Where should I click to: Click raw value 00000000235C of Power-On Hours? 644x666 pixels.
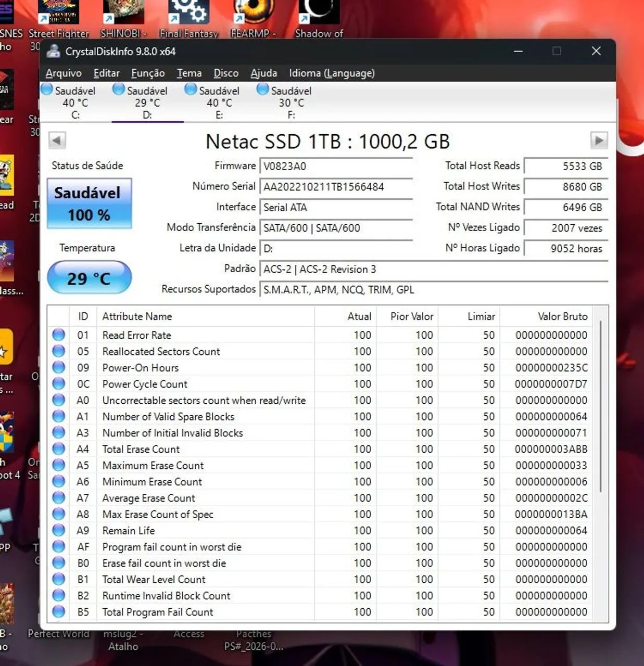tap(551, 367)
